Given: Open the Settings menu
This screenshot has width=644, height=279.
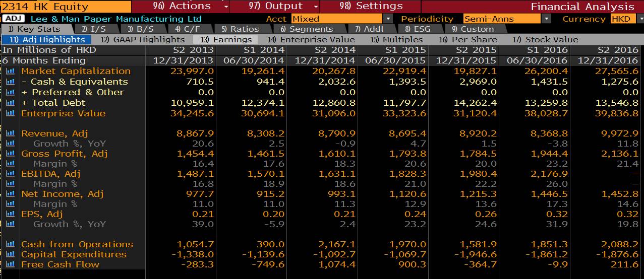Looking at the screenshot, I should click(x=371, y=7).
